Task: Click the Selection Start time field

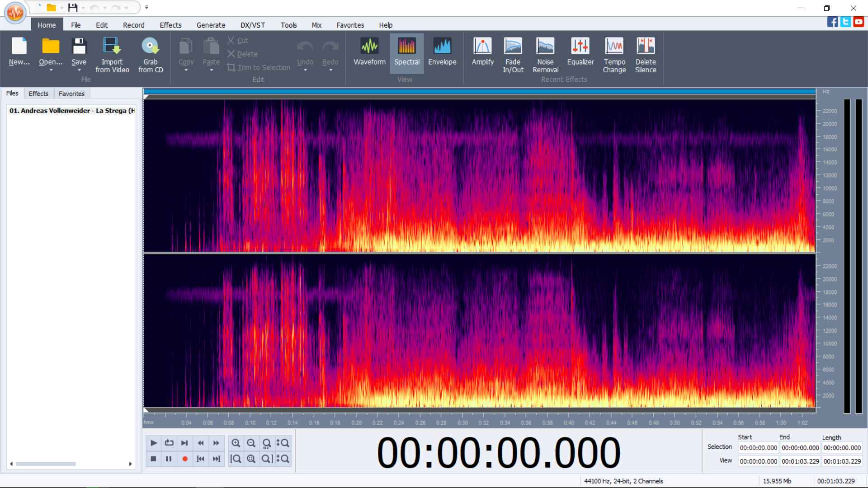Action: 758,448
